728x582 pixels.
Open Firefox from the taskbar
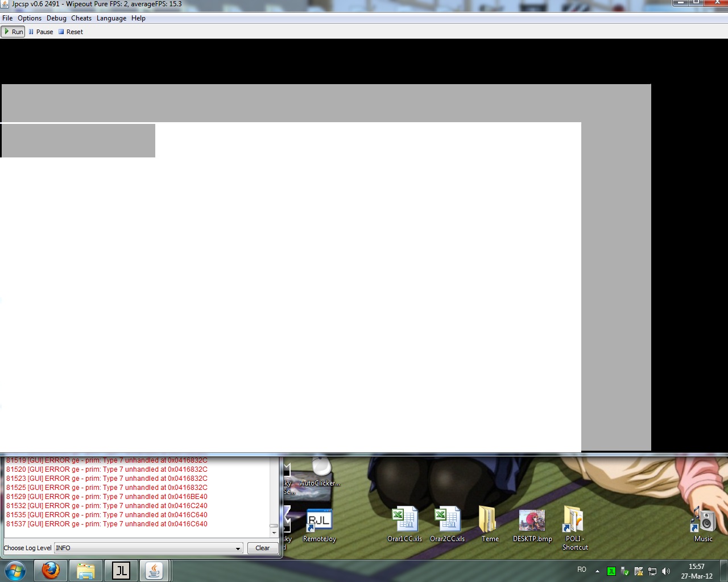coord(51,571)
